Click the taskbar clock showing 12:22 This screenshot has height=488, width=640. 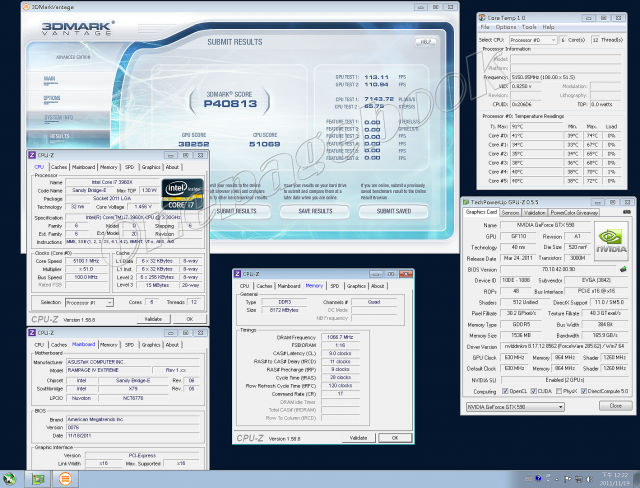coord(615,479)
